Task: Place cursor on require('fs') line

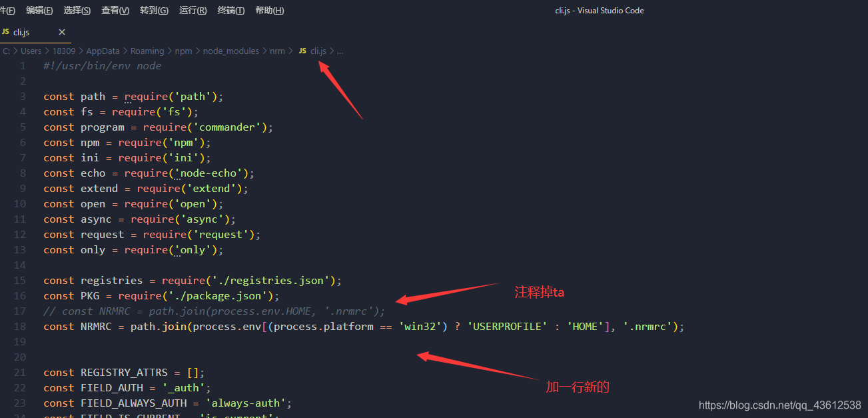Action: point(121,112)
